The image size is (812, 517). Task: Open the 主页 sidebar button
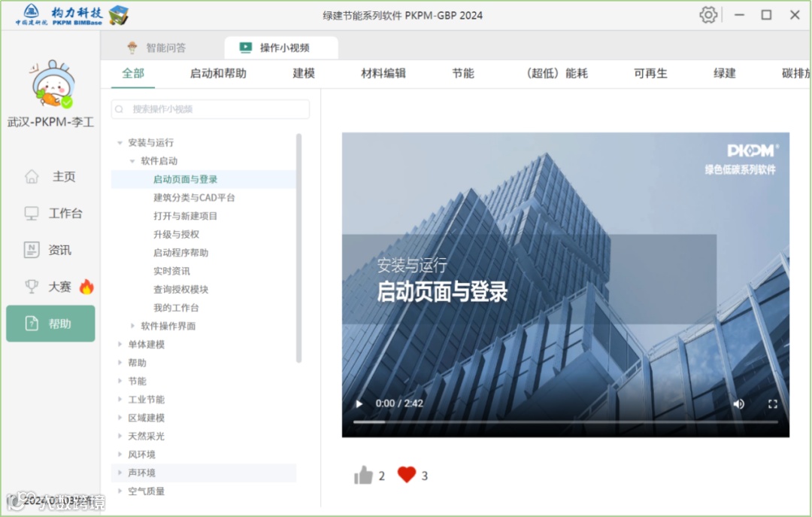(51, 177)
